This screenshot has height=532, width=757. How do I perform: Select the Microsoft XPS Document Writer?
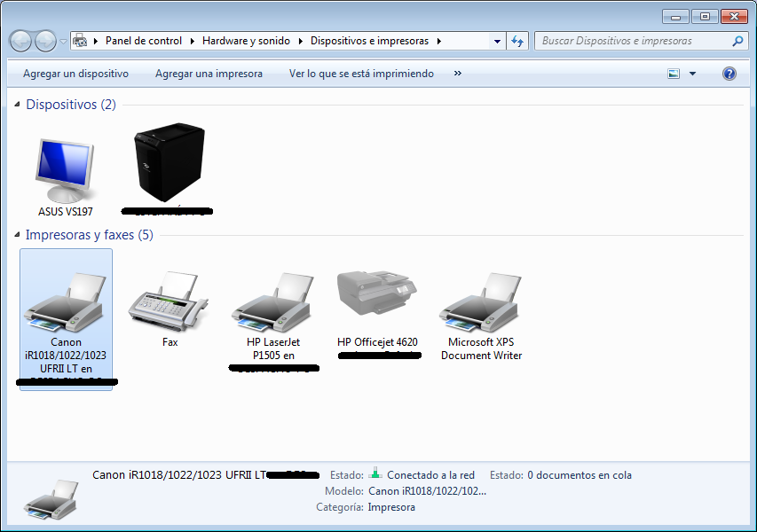[x=481, y=316]
